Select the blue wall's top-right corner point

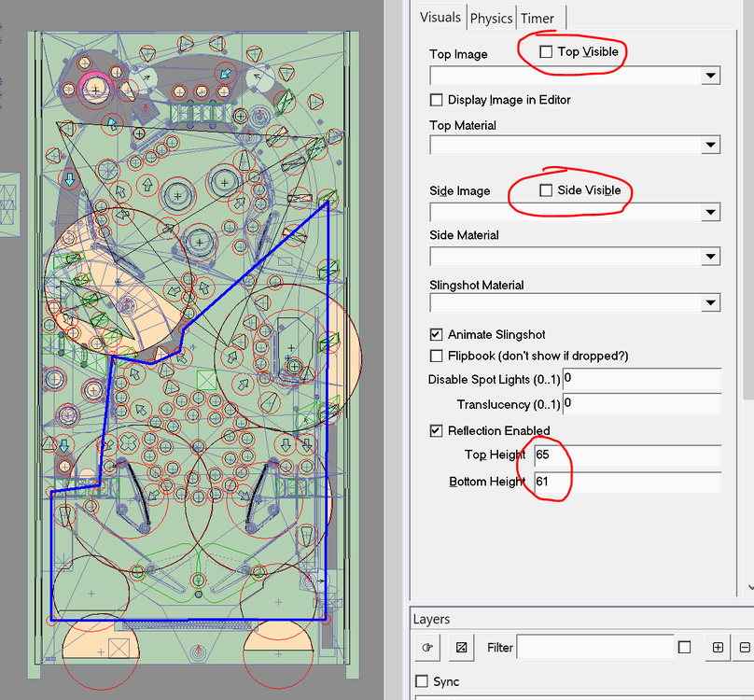pyautogui.click(x=328, y=203)
